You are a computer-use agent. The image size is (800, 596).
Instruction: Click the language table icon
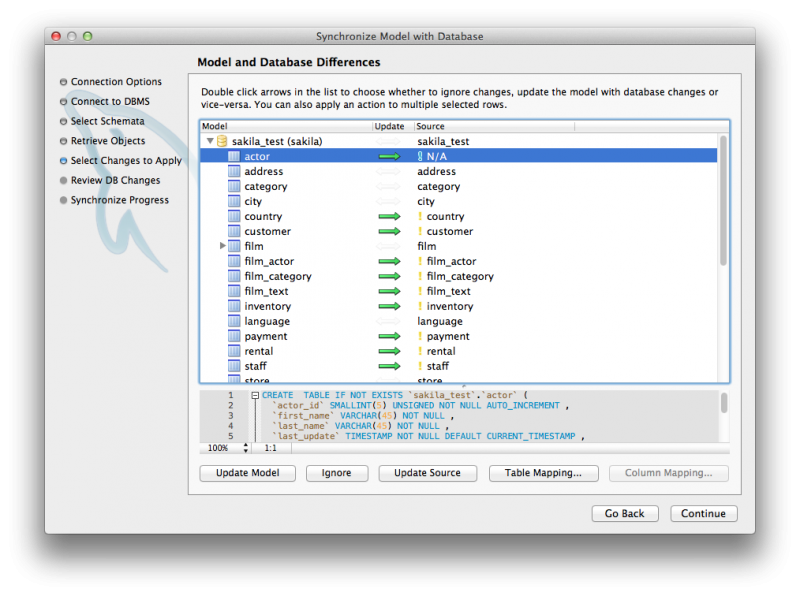tap(234, 321)
